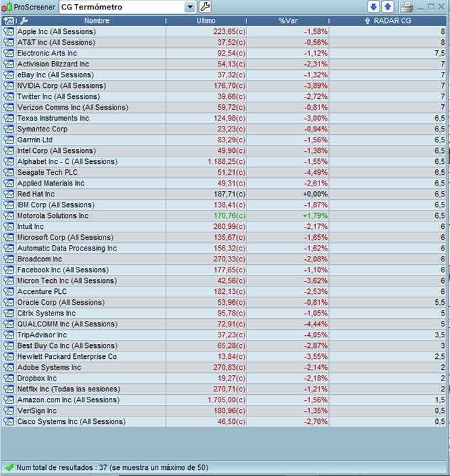
Task: Click the header wrench column settings icon
Action: (24, 20)
